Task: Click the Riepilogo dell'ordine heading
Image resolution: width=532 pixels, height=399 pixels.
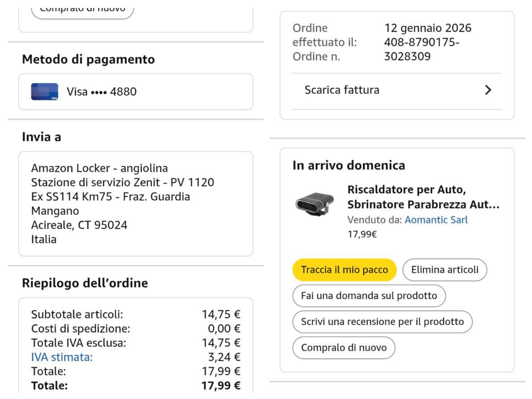Action: [85, 283]
